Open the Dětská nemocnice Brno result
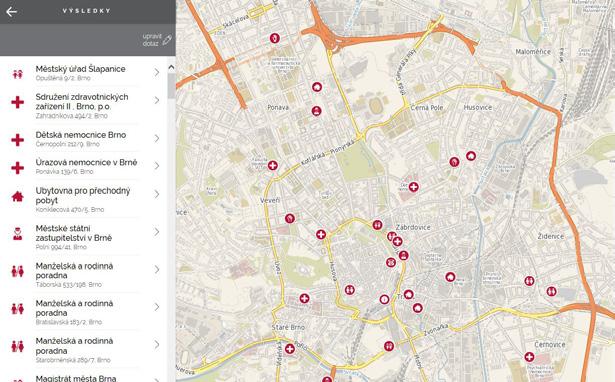The height and width of the screenshot is (382, 615). (x=84, y=138)
